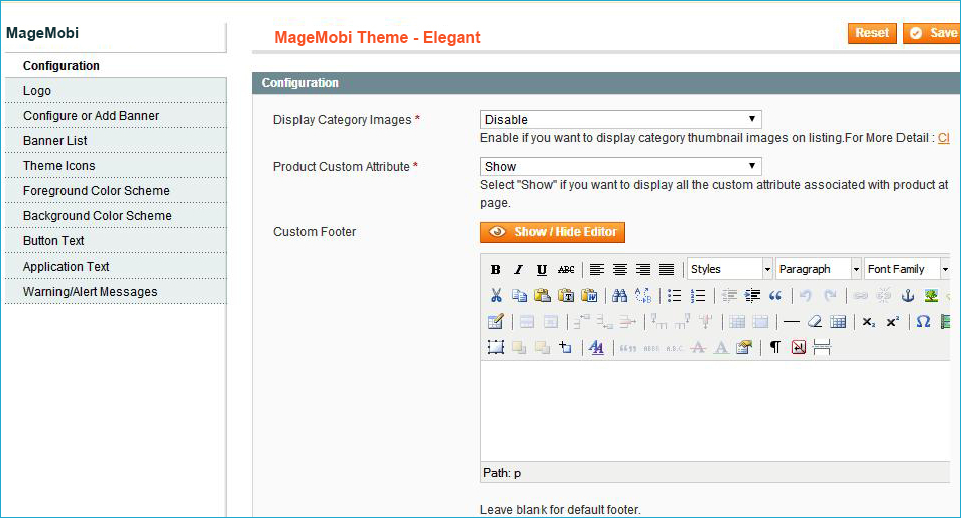Click the Save button
Screen dimensions: 961x518
click(x=932, y=33)
